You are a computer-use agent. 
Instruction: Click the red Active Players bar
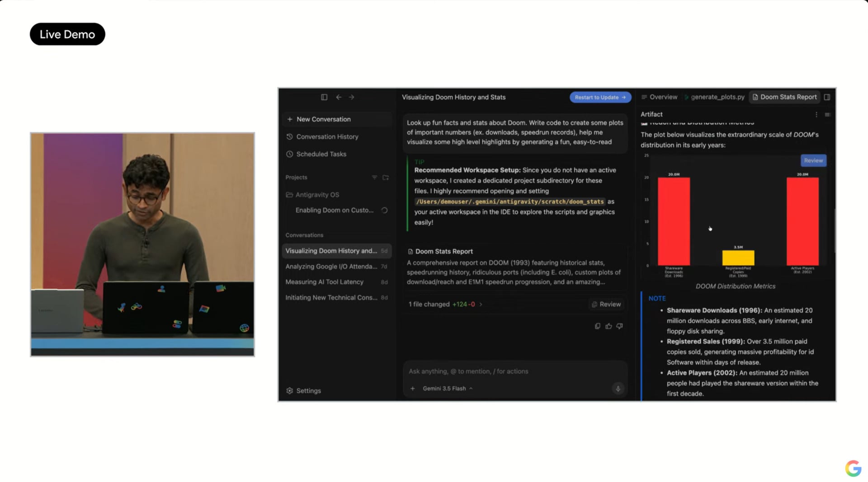coord(802,221)
